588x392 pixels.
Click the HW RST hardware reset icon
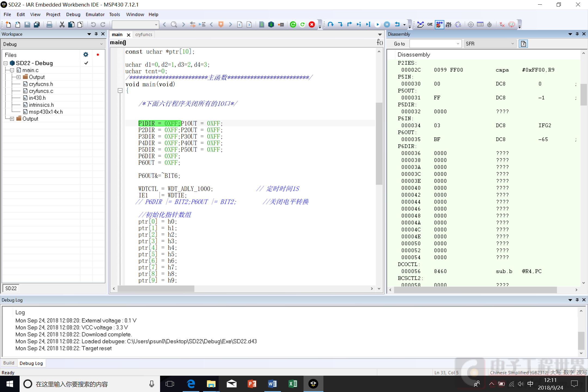coord(449,24)
